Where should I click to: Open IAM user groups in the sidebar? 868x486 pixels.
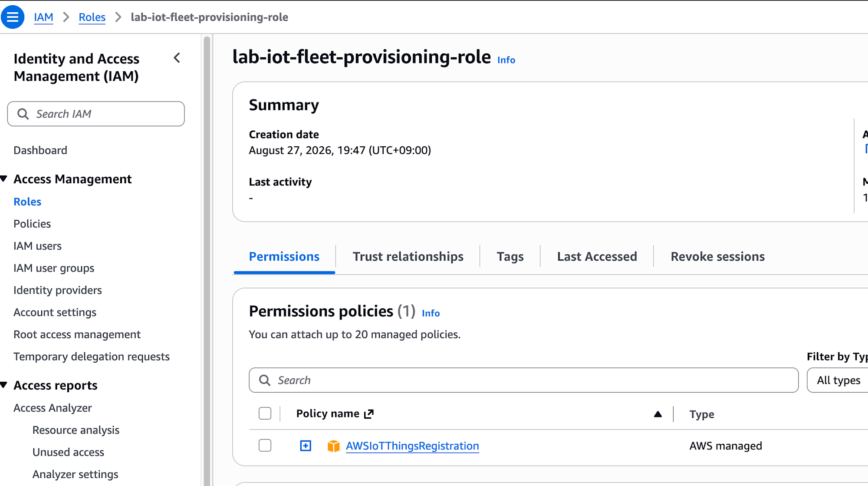coord(54,268)
